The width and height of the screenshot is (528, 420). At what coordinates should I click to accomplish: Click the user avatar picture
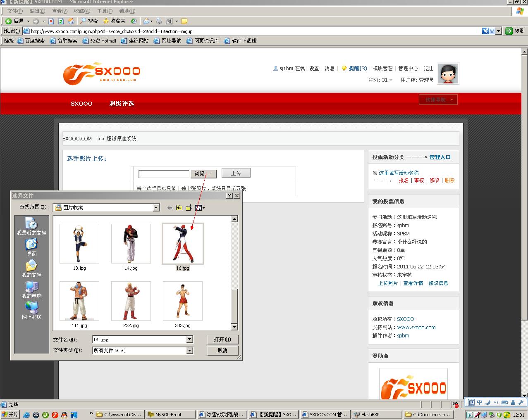click(x=448, y=74)
